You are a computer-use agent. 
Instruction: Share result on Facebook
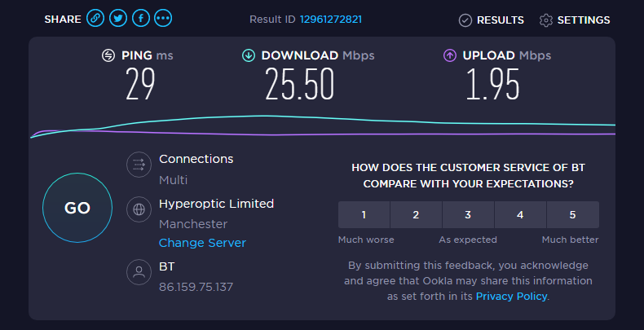coord(141,19)
